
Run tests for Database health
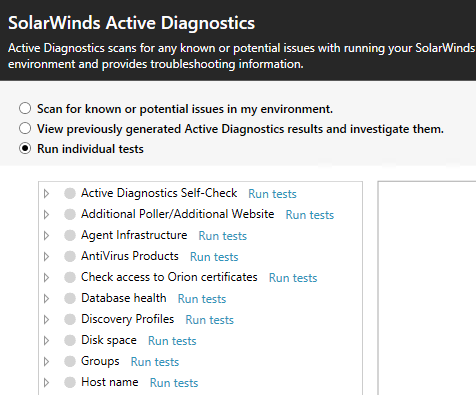coord(202,299)
